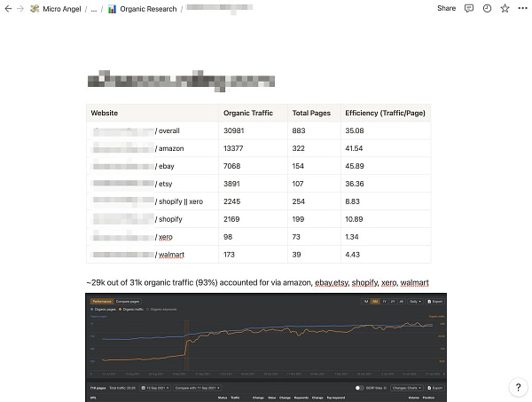Click the efficiency value 45.89
Image resolution: width=532 pixels, height=402 pixels.
click(x=355, y=166)
